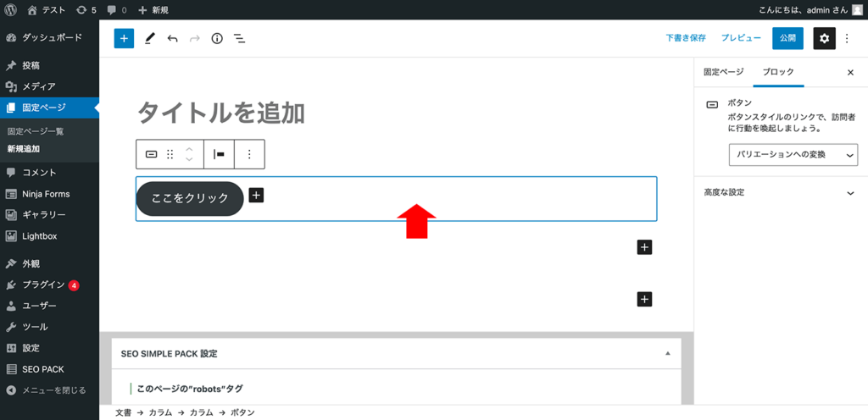868x420 pixels.
Task: Click the タイトルを追加 title field
Action: pos(397,113)
